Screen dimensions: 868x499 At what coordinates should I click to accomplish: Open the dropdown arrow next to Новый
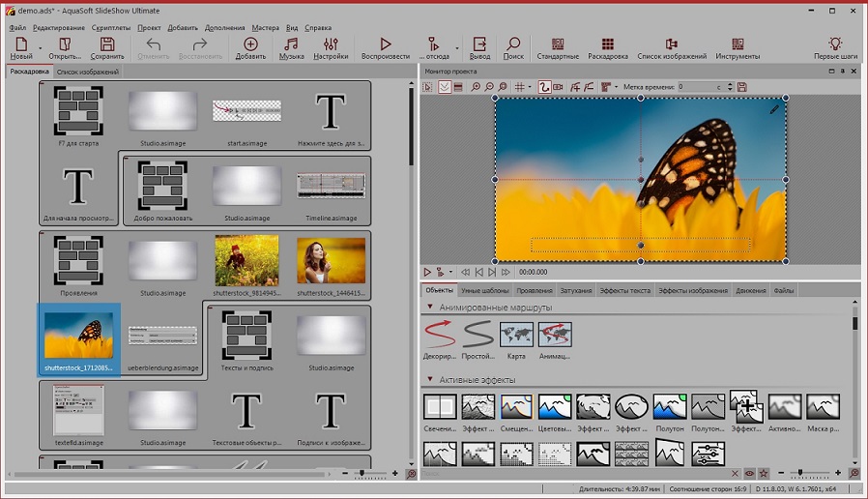40,48
